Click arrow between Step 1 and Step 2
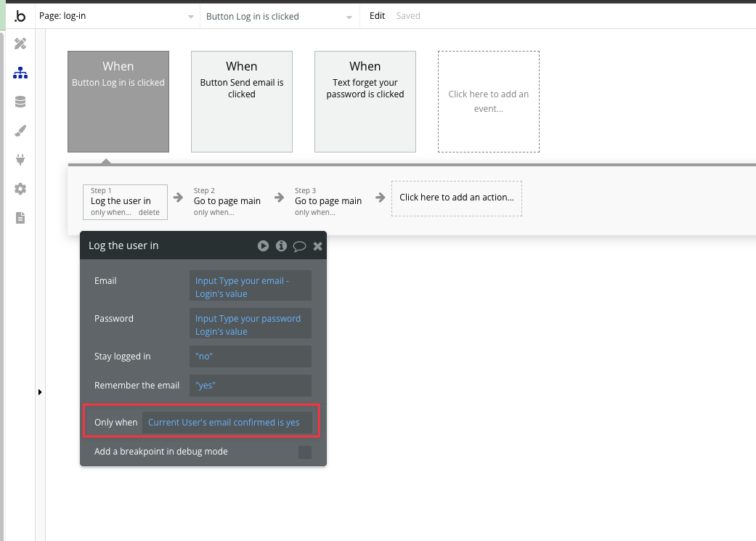Screen dimensions: 756x541 coord(179,198)
